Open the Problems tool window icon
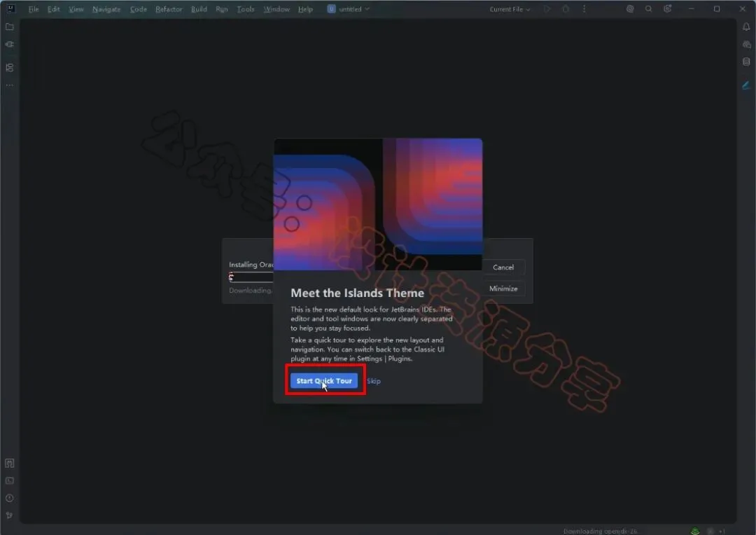Image resolution: width=756 pixels, height=535 pixels. click(10, 498)
